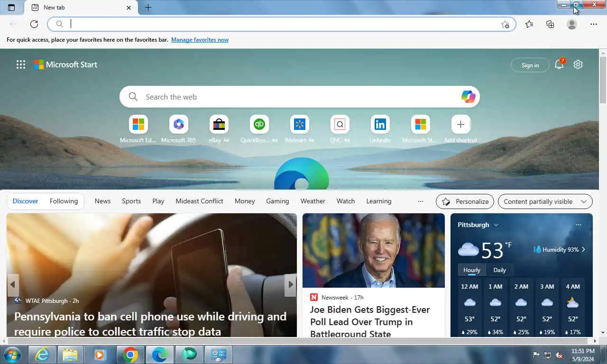607x364 pixels.
Task: Click the Search the web box
Action: pos(300,97)
